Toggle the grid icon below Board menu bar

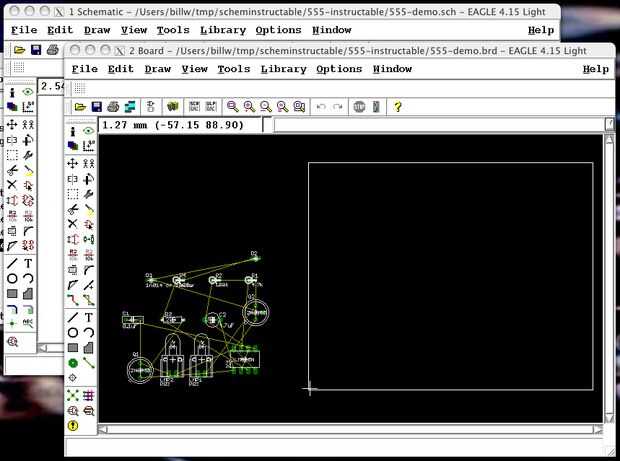[79, 89]
